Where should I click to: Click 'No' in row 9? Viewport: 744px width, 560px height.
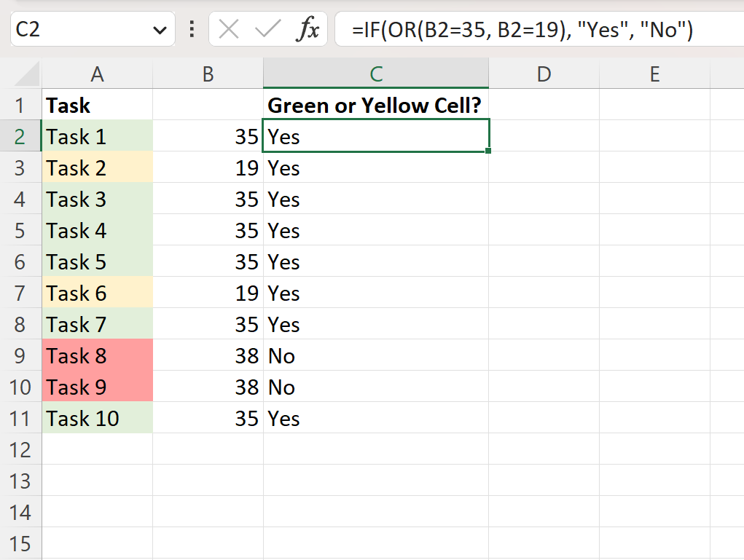coord(376,355)
